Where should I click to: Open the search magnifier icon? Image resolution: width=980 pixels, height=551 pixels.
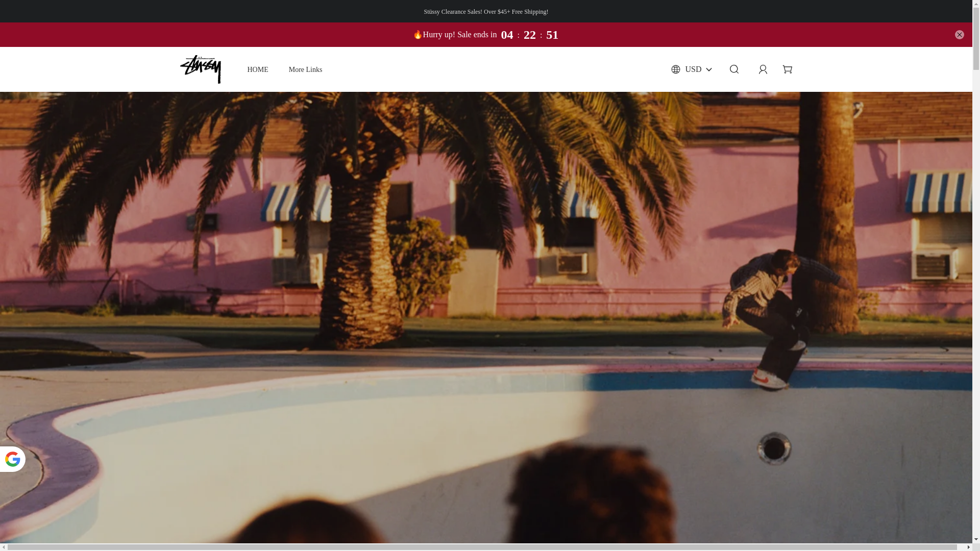[x=734, y=69]
